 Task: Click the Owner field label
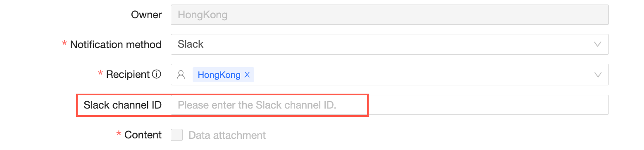point(146,15)
